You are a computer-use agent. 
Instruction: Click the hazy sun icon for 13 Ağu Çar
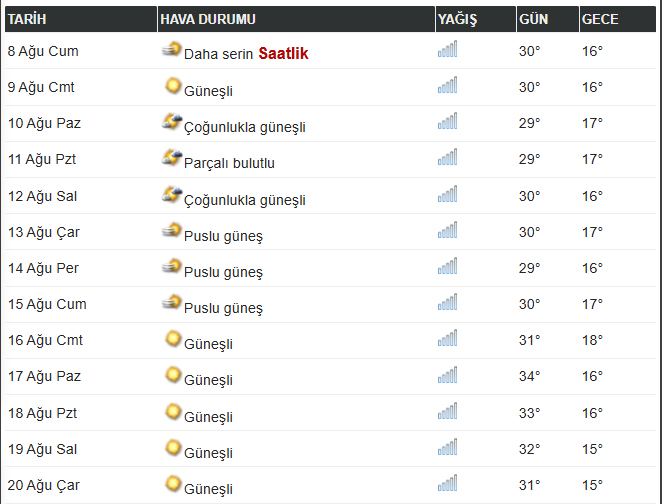click(172, 230)
